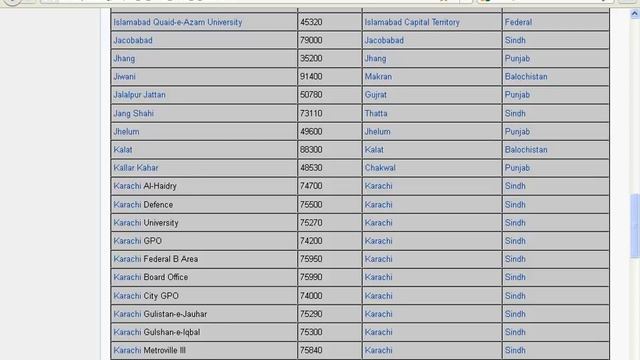Open the Jang Shahi link
Viewport: 640px width, 360px height.
pos(133,113)
